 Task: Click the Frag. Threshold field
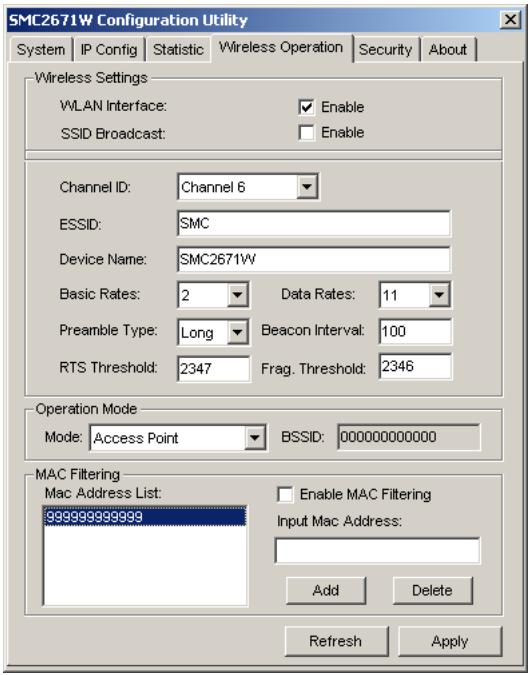[415, 366]
